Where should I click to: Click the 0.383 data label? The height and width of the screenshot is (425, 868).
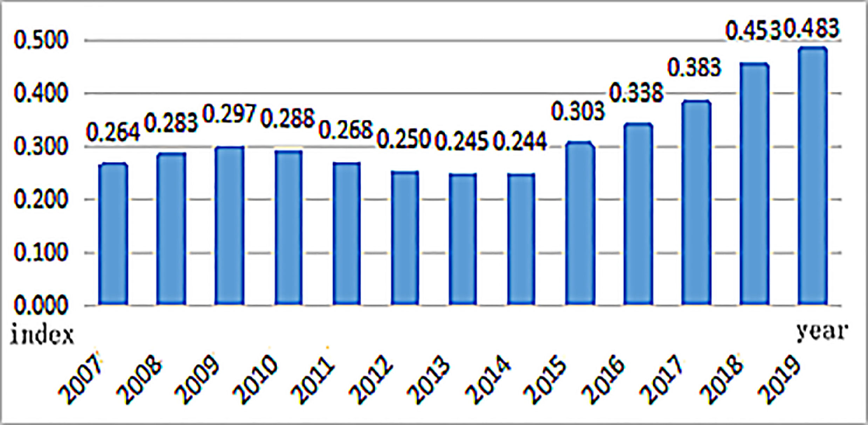694,67
